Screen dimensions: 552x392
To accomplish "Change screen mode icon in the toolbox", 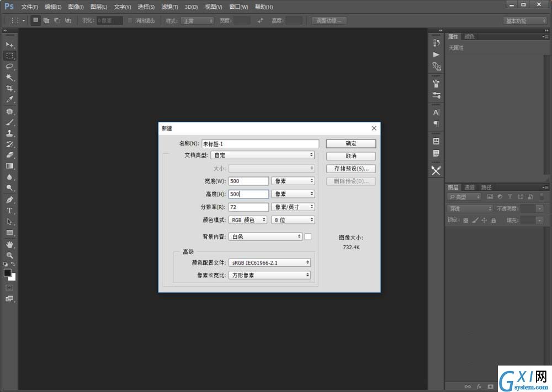I will (x=9, y=298).
